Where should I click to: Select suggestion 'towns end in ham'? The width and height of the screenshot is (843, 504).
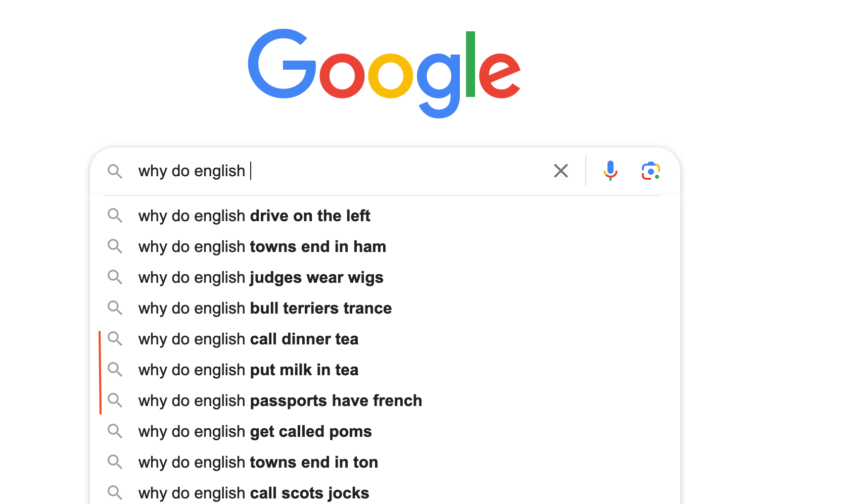pyautogui.click(x=385, y=246)
